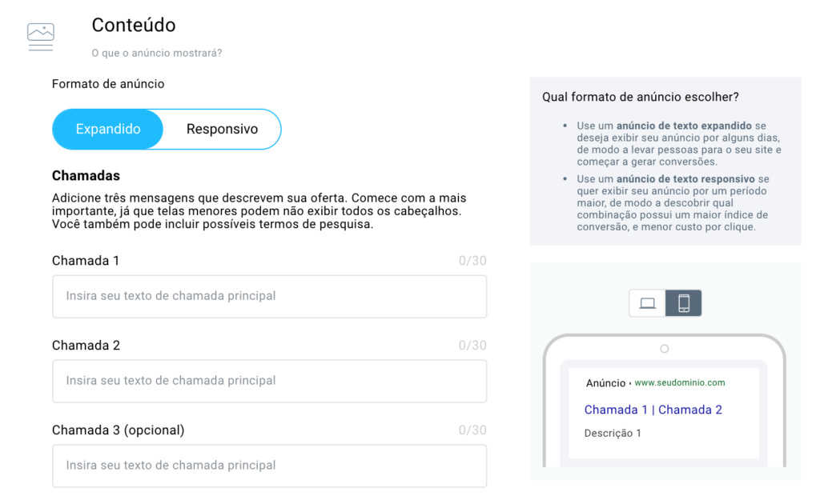Open the www.seudominio.com preview link
820x504 pixels.
click(x=680, y=382)
